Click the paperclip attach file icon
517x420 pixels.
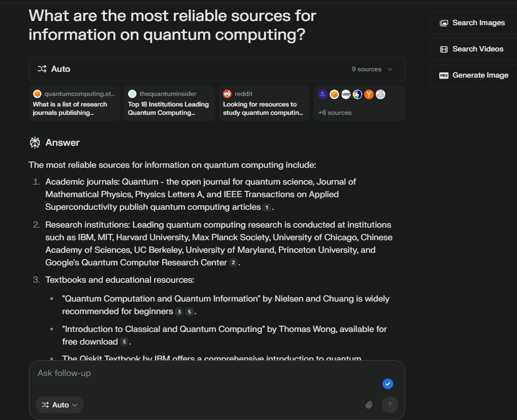click(369, 405)
